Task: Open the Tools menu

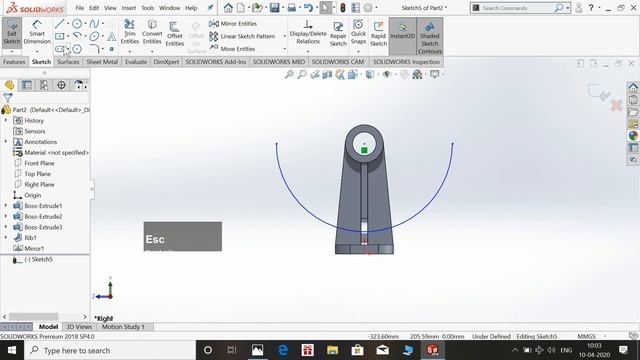Action: 148,8
